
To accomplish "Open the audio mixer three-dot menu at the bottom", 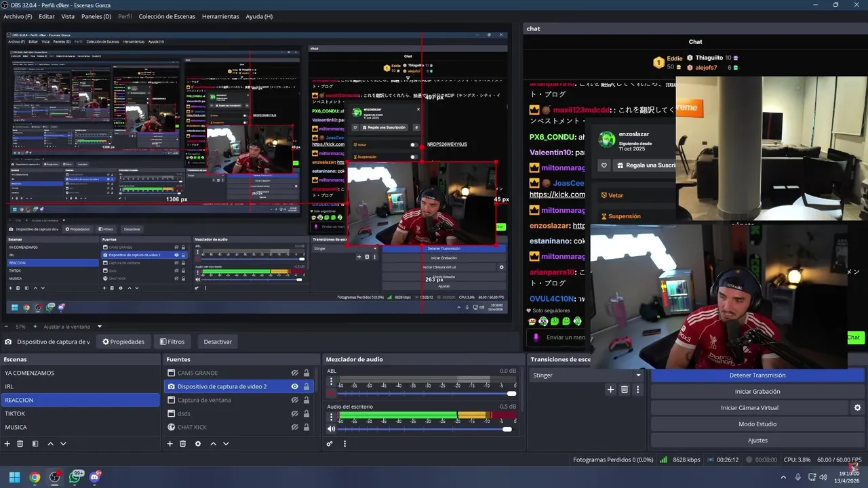I will [344, 444].
